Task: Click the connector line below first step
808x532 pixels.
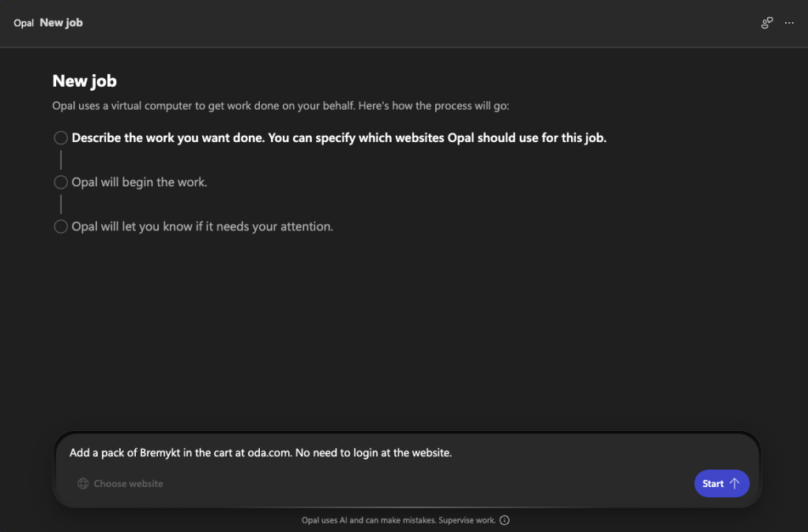Action: coord(61,160)
